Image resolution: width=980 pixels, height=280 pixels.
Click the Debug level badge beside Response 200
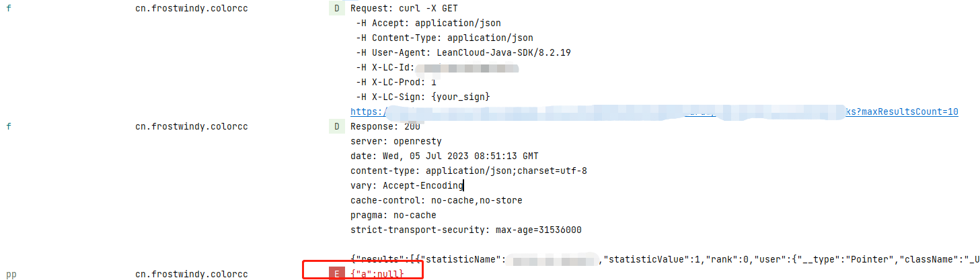pyautogui.click(x=336, y=126)
